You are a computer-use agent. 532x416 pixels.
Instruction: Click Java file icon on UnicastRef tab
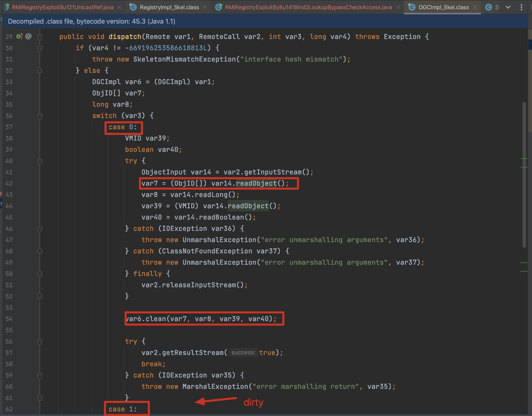click(7, 7)
